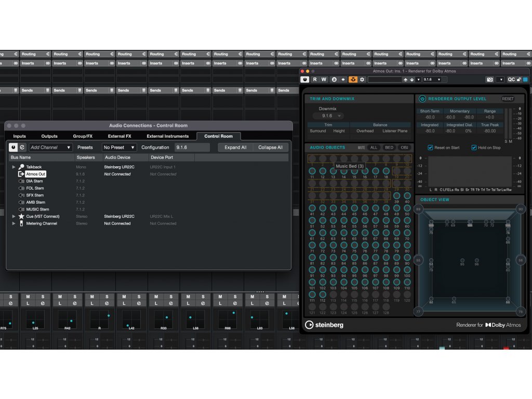Open the Add Channel dropdown
Screen dimensions: 532x399
tap(51, 148)
